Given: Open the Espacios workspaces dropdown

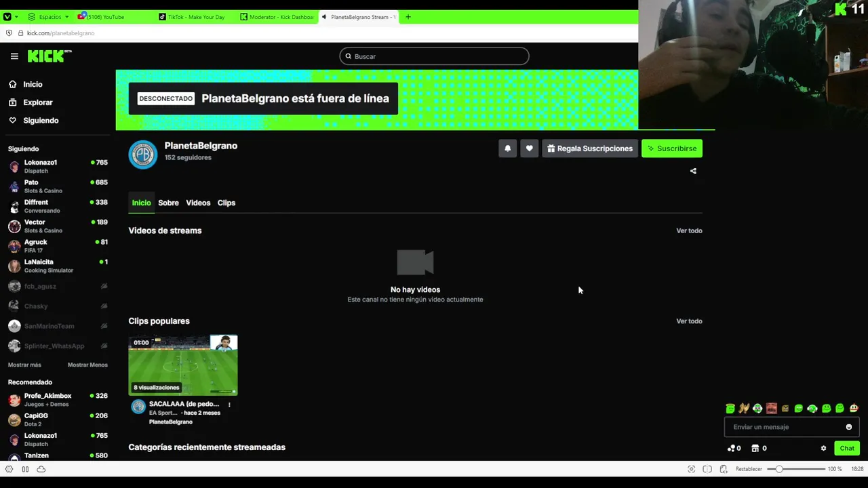Looking at the screenshot, I should tap(49, 17).
